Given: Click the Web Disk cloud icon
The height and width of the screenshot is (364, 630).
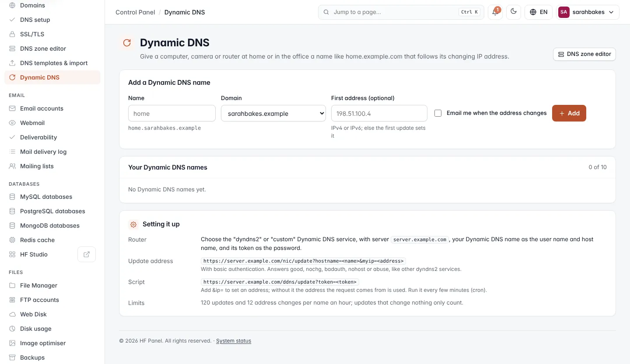Looking at the screenshot, I should pos(12,314).
